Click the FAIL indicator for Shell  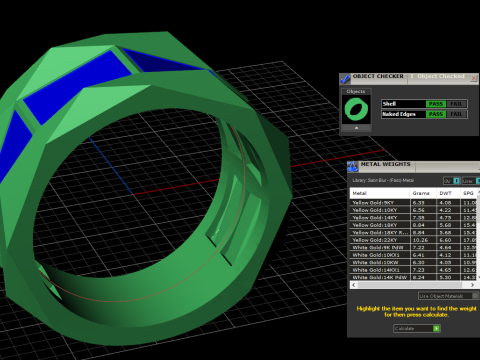(x=456, y=104)
